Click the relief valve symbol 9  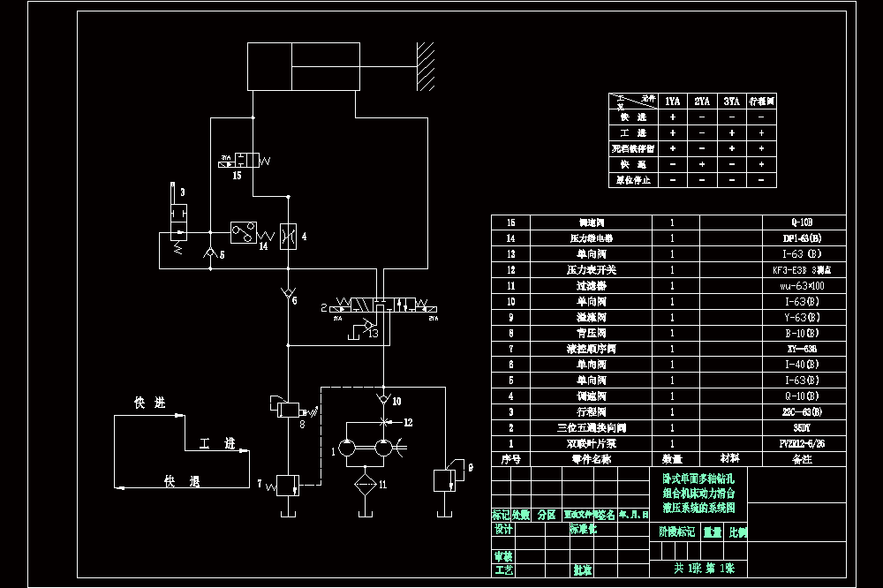[x=444, y=480]
